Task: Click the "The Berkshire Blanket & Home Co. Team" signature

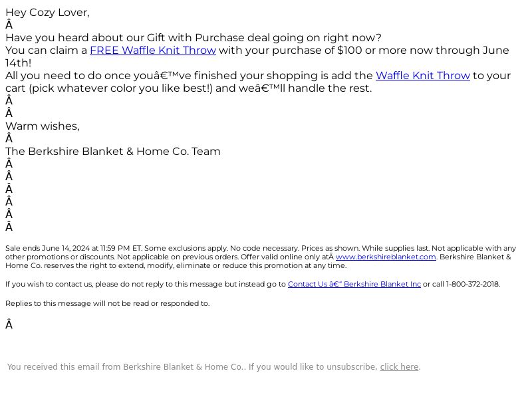Action: 113,152
